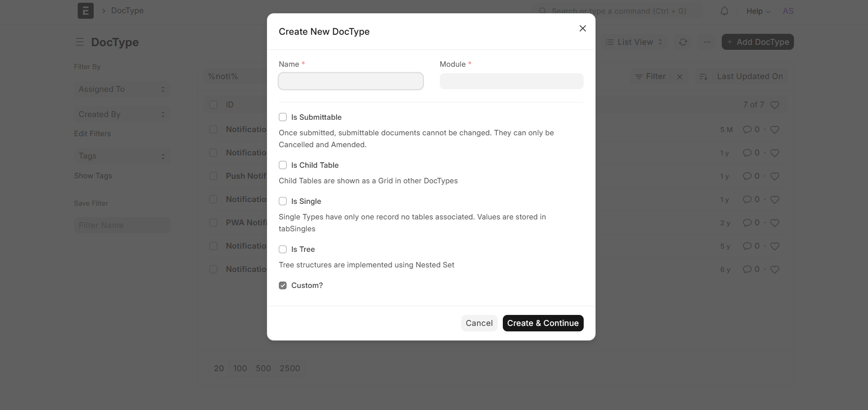The width and height of the screenshot is (868, 410).
Task: Expand the Assigned To filter dropdown
Action: point(122,89)
